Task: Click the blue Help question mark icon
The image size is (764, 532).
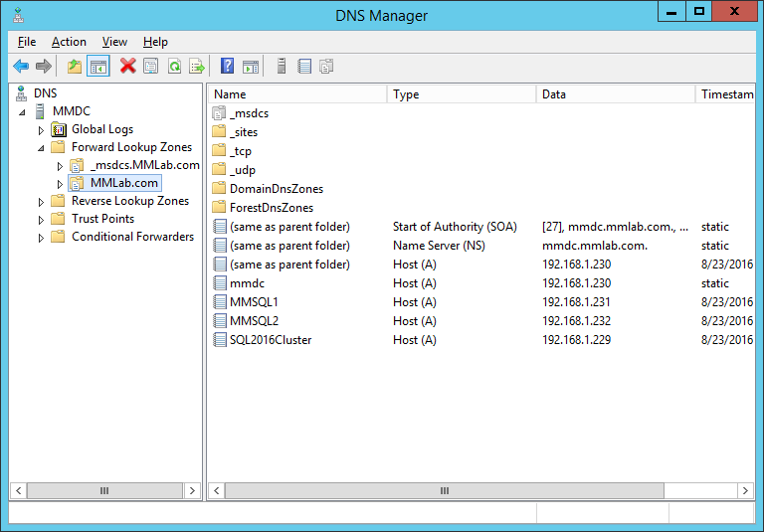Action: pos(227,67)
